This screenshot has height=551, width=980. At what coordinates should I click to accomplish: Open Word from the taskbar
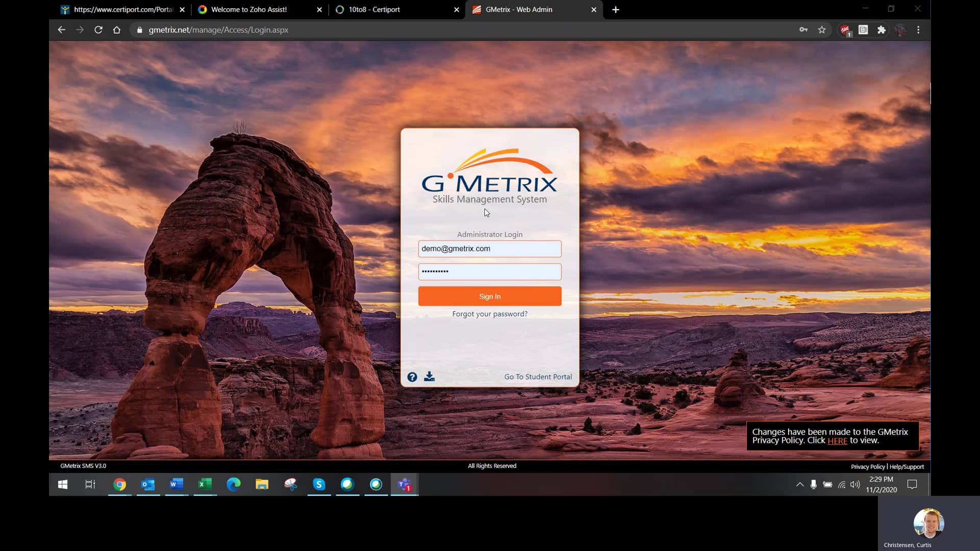[x=177, y=485]
